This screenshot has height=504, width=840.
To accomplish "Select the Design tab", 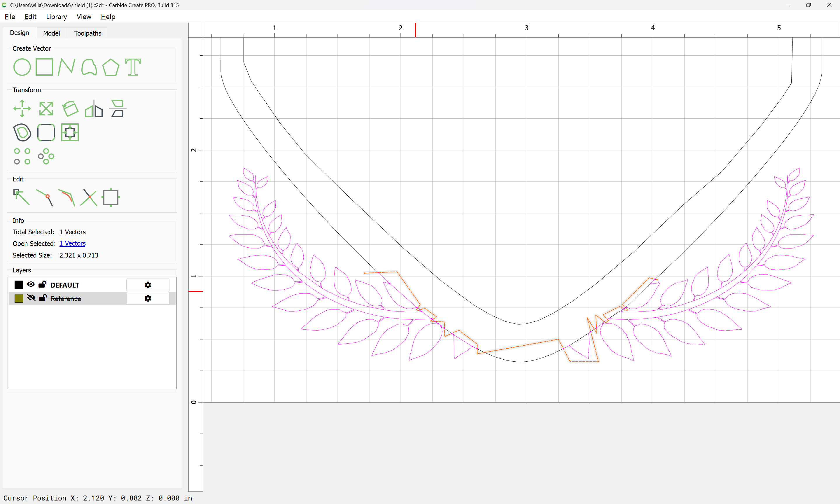I will coord(19,33).
